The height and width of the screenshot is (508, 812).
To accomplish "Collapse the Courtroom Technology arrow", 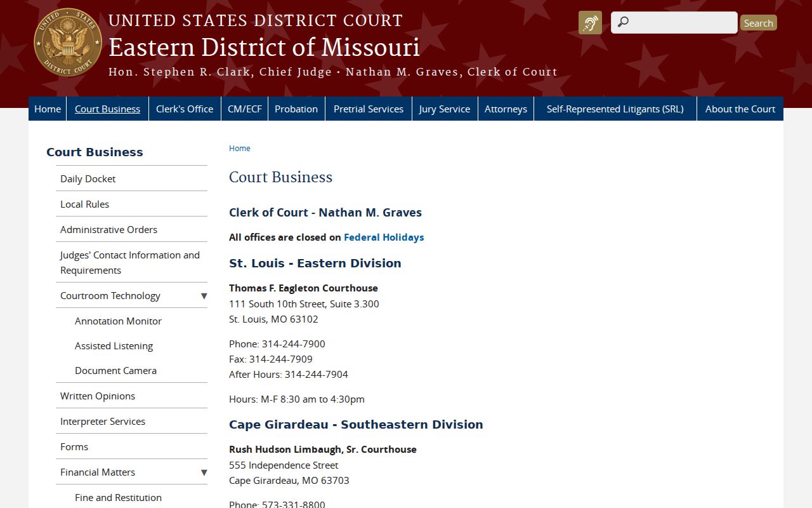I will tap(204, 296).
